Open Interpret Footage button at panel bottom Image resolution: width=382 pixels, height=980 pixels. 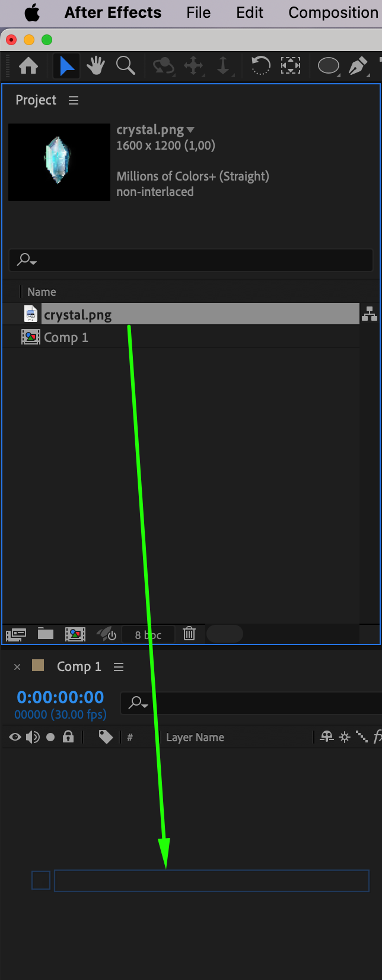[15, 634]
